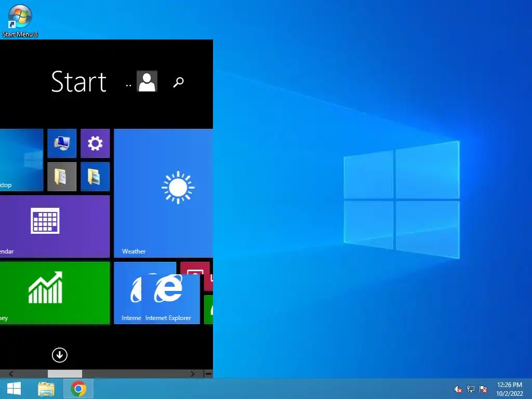This screenshot has height=399, width=532.
Task: Click the muted volume tray icon
Action: coord(458,389)
